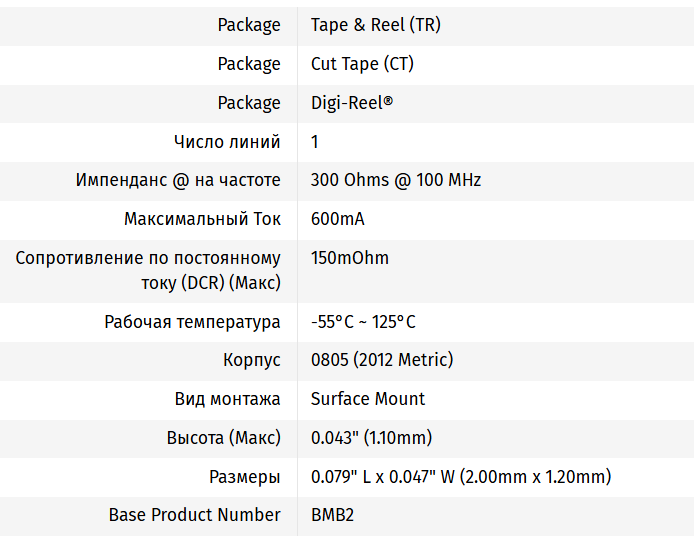Click the Base Product Number label
Viewport: 694px width, 546px height.
click(195, 515)
